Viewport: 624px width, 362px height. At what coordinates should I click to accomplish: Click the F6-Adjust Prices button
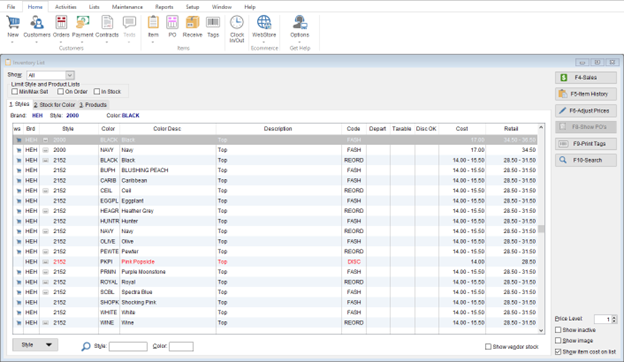[586, 111]
